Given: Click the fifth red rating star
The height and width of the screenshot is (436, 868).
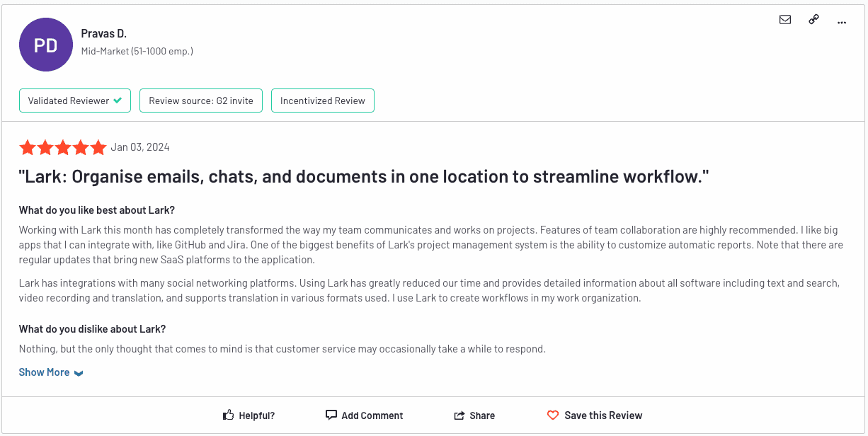Looking at the screenshot, I should click(96, 147).
